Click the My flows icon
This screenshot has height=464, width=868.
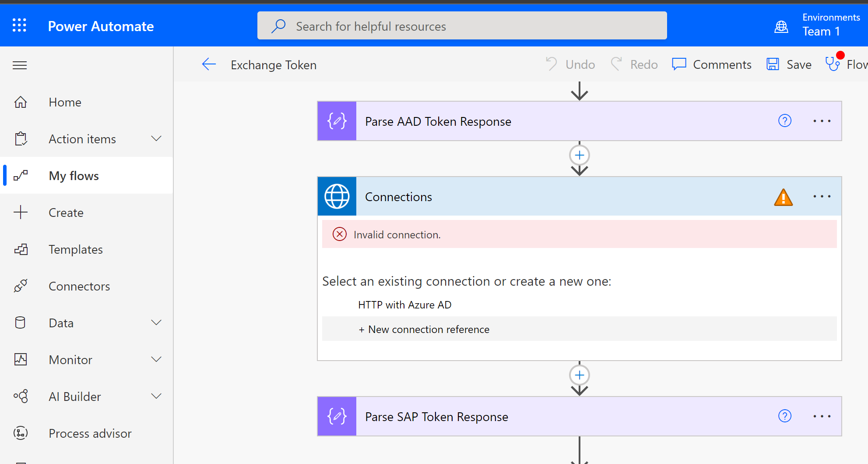(21, 176)
